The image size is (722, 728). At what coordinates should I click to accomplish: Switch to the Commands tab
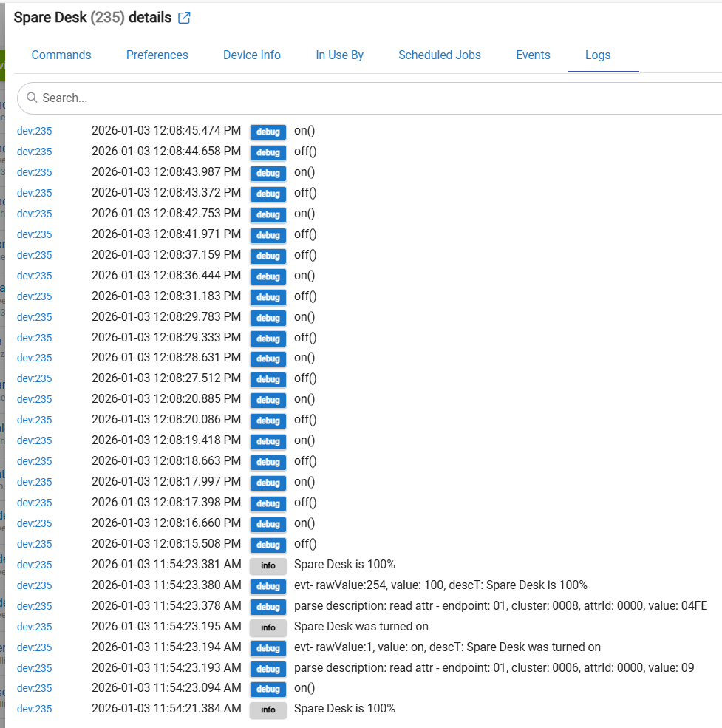pyautogui.click(x=61, y=55)
